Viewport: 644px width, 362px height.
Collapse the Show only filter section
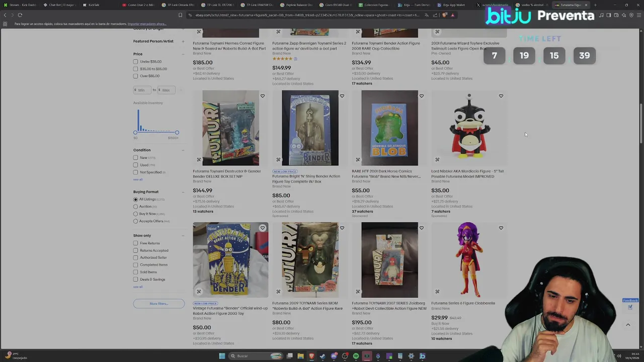point(183,235)
